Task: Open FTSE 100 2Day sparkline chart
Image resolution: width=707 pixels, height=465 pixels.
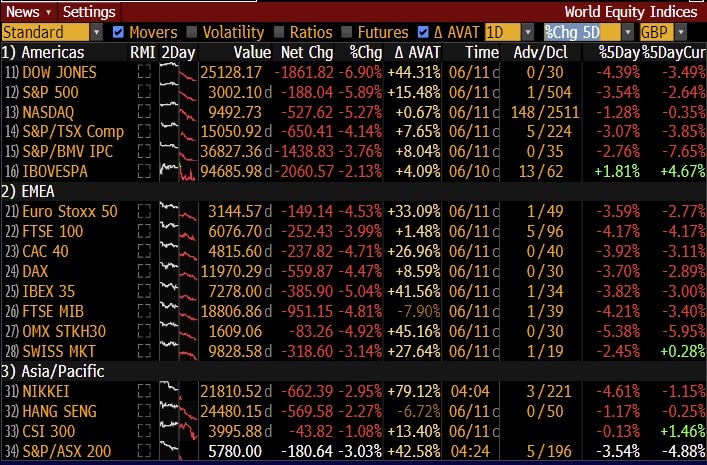Action: pyautogui.click(x=179, y=231)
